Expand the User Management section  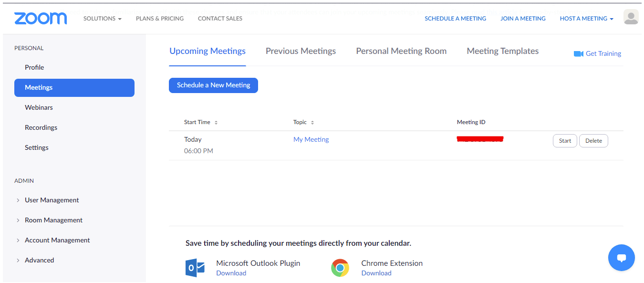point(52,200)
